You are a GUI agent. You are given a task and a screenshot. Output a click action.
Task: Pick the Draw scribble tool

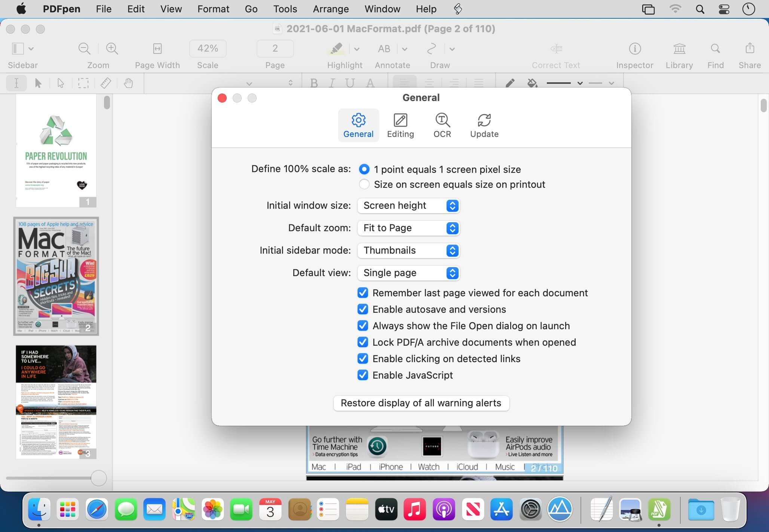[432, 49]
